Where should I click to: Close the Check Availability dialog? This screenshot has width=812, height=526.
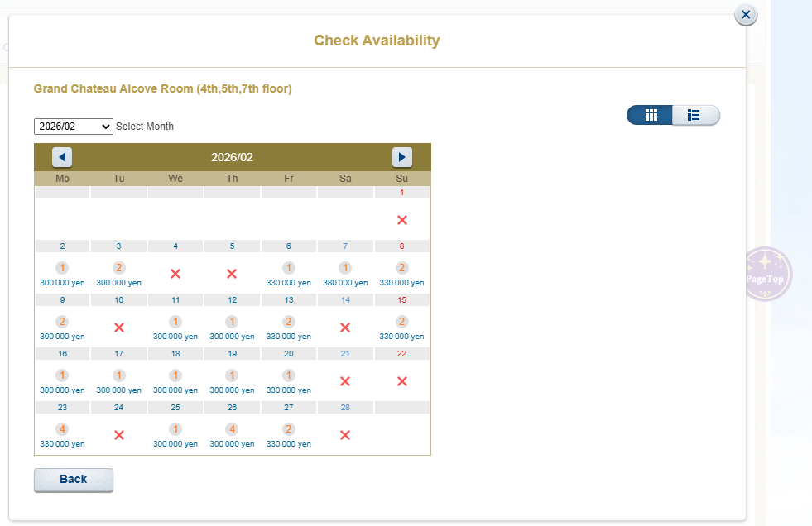click(746, 14)
